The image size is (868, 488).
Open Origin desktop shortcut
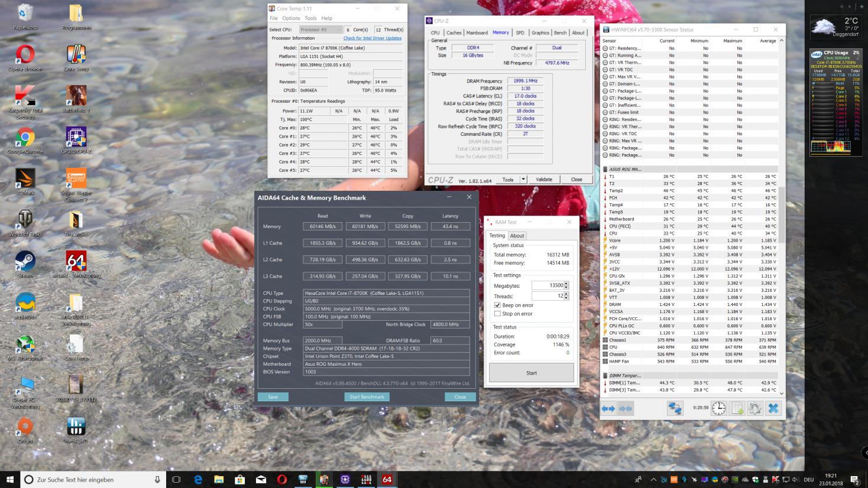25,430
